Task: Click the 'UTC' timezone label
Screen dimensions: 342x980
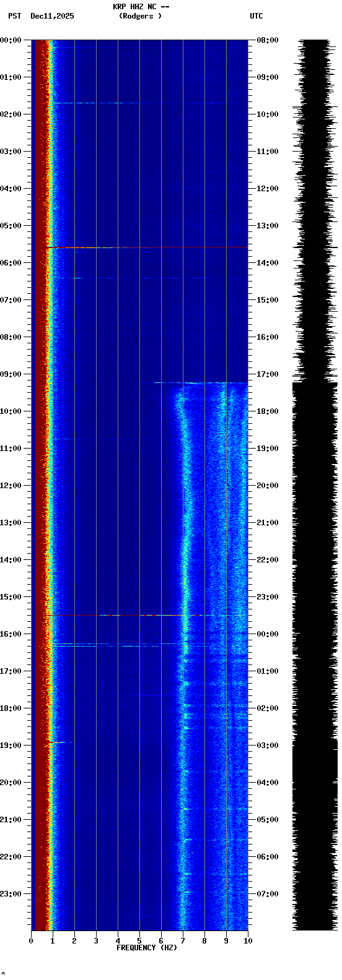Action: (256, 16)
